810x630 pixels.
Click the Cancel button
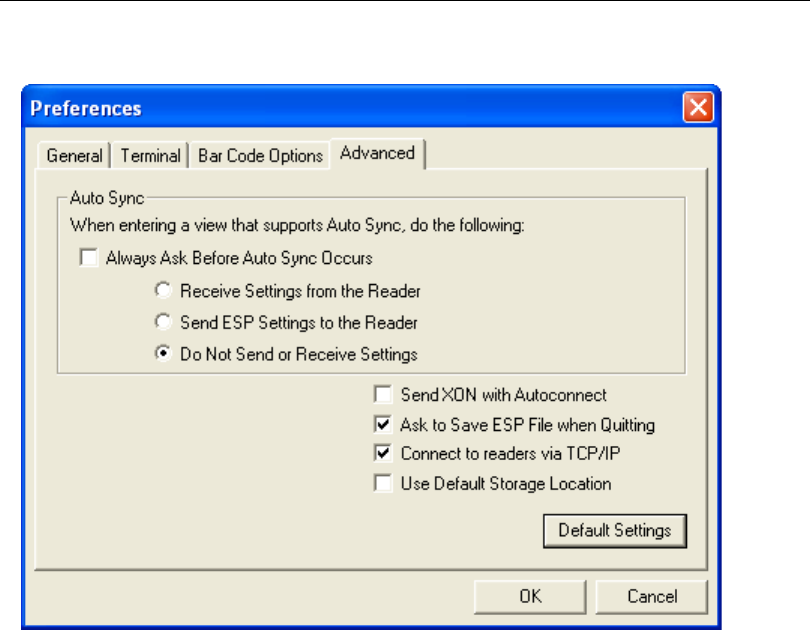pyautogui.click(x=652, y=597)
